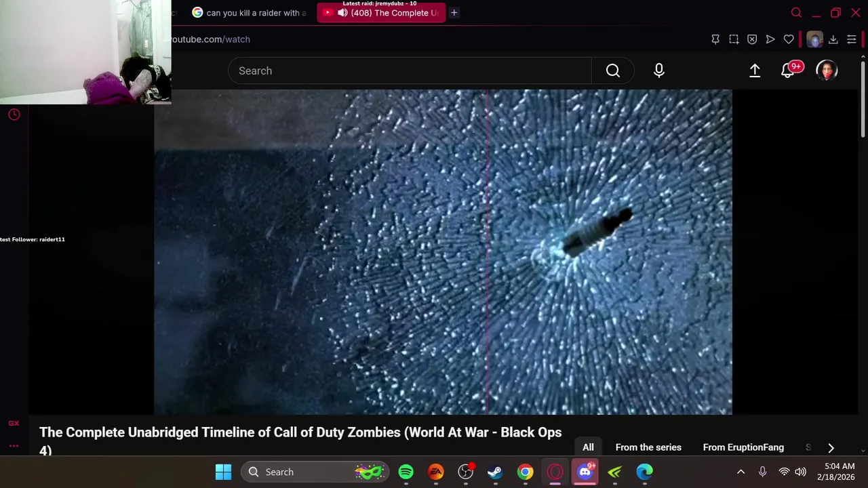Open Opera GX from the taskbar
The width and height of the screenshot is (868, 488).
click(555, 472)
